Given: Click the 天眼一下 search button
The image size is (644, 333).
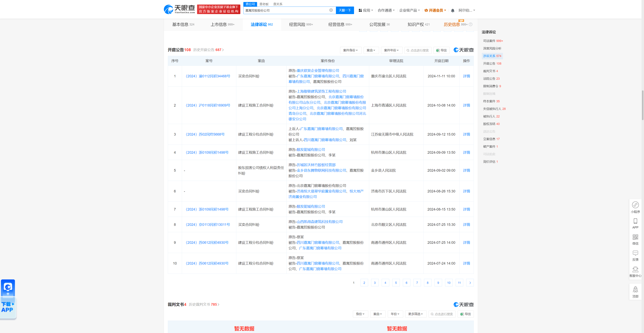Looking at the screenshot, I should click(x=345, y=10).
